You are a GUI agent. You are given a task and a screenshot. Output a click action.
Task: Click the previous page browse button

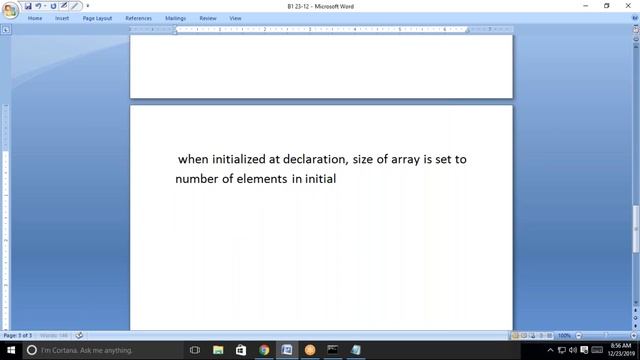636,311
